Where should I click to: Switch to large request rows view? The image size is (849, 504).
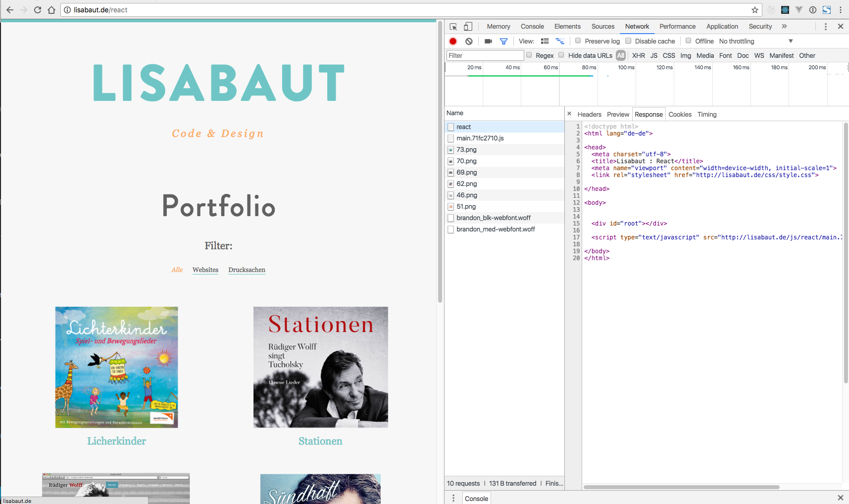tap(545, 41)
